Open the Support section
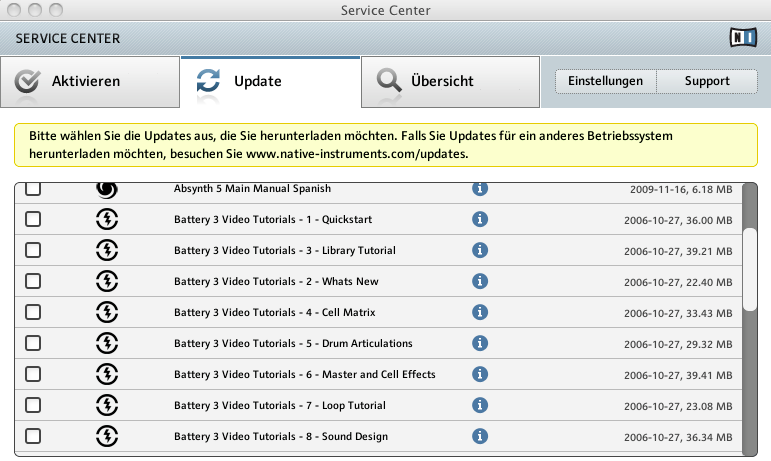The width and height of the screenshot is (771, 461). tap(707, 81)
